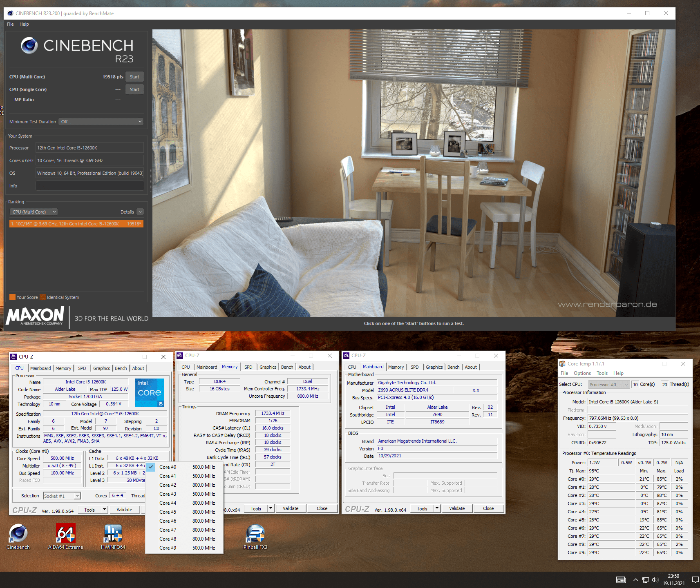Image resolution: width=700 pixels, height=588 pixels.
Task: Click the touch keyboard icon in the system tray
Action: pos(621,580)
